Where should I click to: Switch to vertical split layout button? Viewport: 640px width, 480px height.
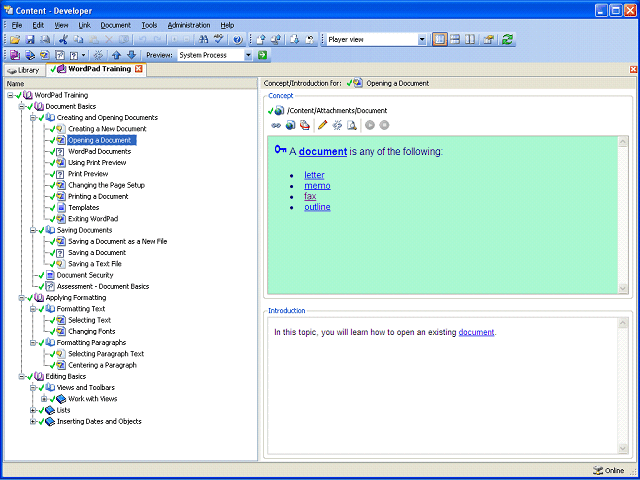point(470,40)
